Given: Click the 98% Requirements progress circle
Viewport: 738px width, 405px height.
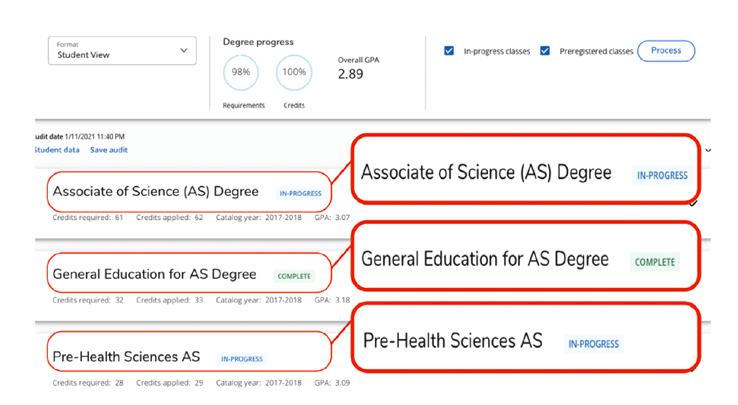Looking at the screenshot, I should pos(240,72).
